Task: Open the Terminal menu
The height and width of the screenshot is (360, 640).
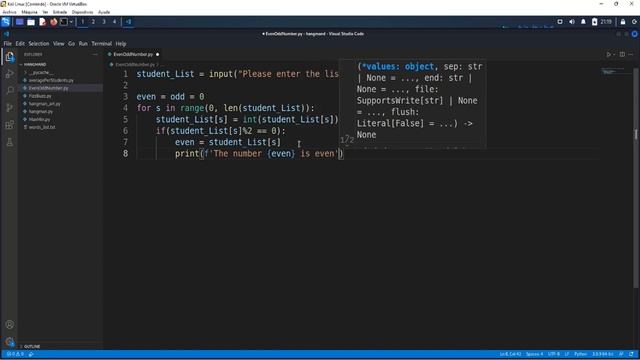Action: point(102,44)
